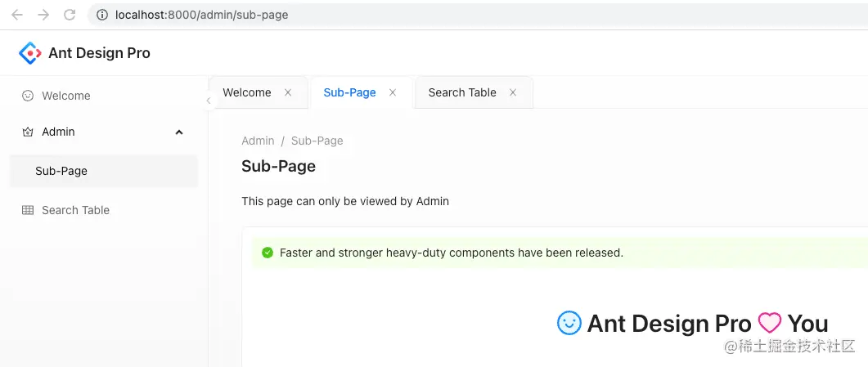Click the table icon beside Search Table
Screen dimensions: 868x367
[x=27, y=210]
